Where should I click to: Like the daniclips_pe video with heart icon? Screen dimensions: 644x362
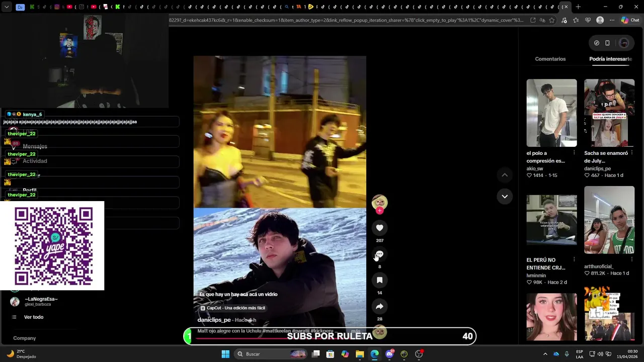click(x=379, y=228)
